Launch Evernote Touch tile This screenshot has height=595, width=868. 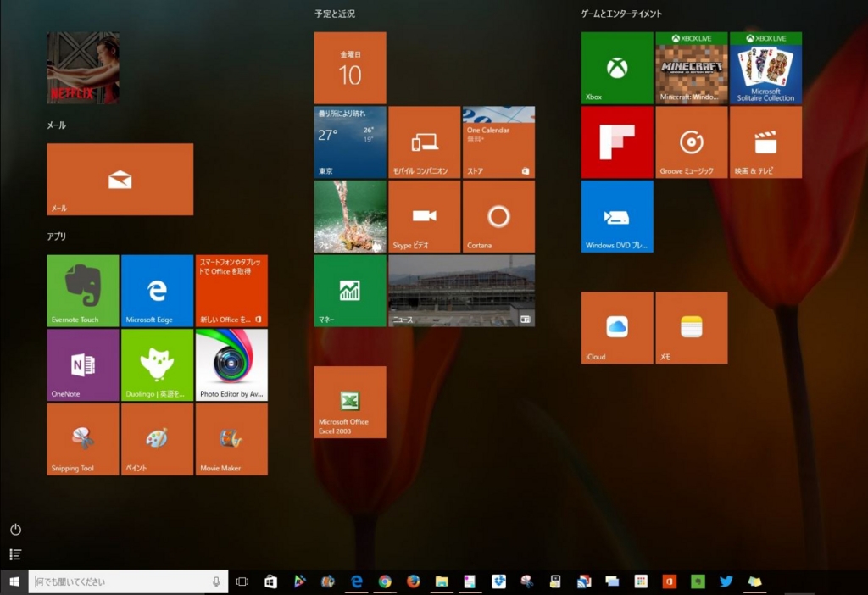83,291
